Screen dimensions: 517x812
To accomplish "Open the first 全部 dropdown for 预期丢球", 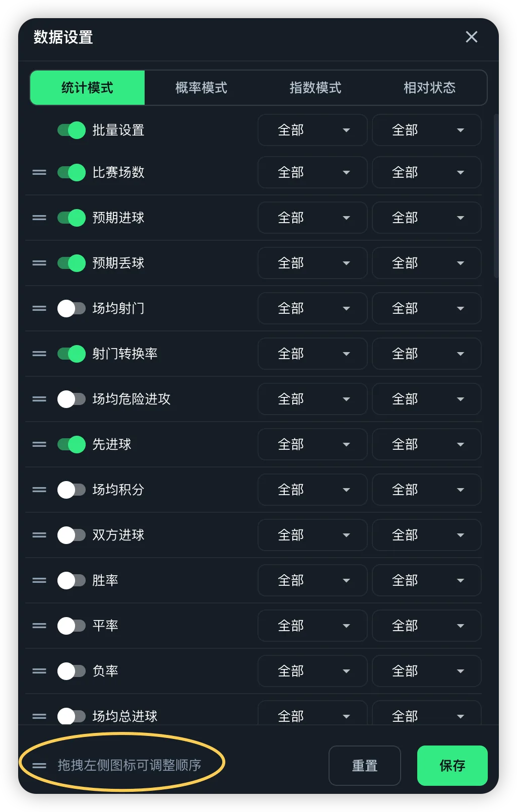I will [312, 263].
